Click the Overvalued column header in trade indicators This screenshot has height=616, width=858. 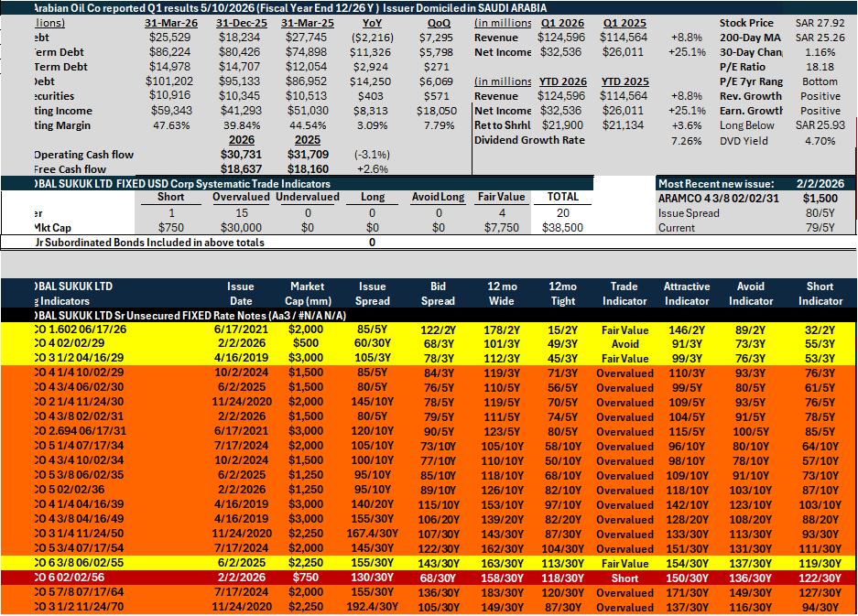coord(241,197)
